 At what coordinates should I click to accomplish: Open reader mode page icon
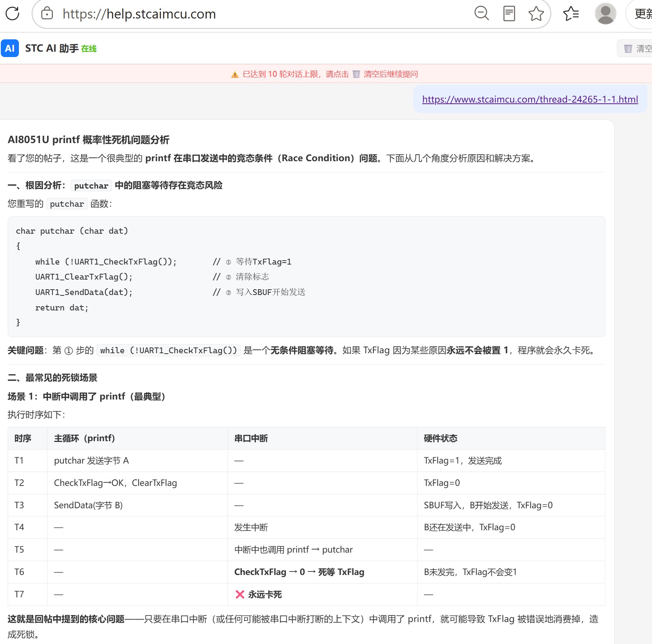tap(509, 13)
